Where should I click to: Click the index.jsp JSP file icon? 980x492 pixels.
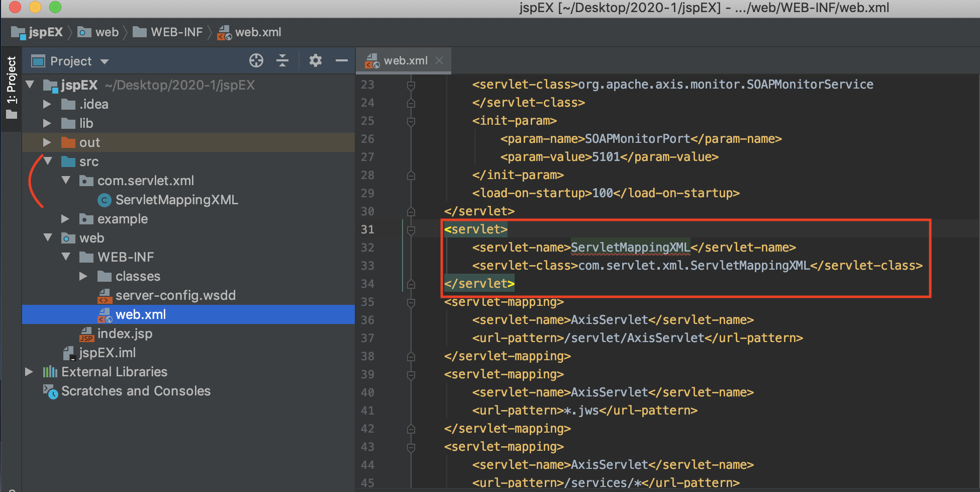(x=87, y=334)
